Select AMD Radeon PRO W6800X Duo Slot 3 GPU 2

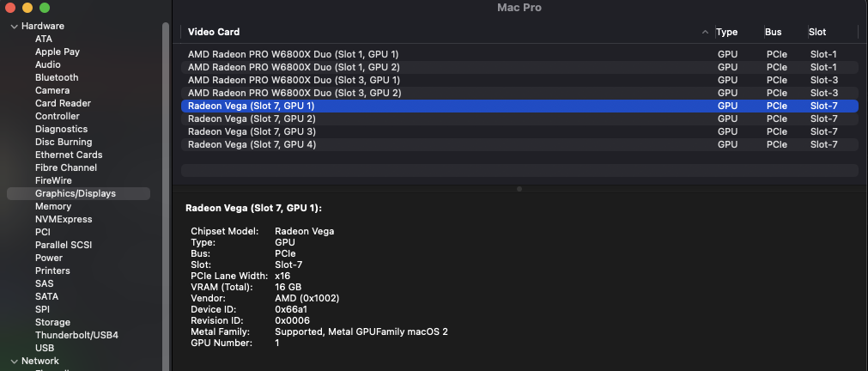pos(294,93)
